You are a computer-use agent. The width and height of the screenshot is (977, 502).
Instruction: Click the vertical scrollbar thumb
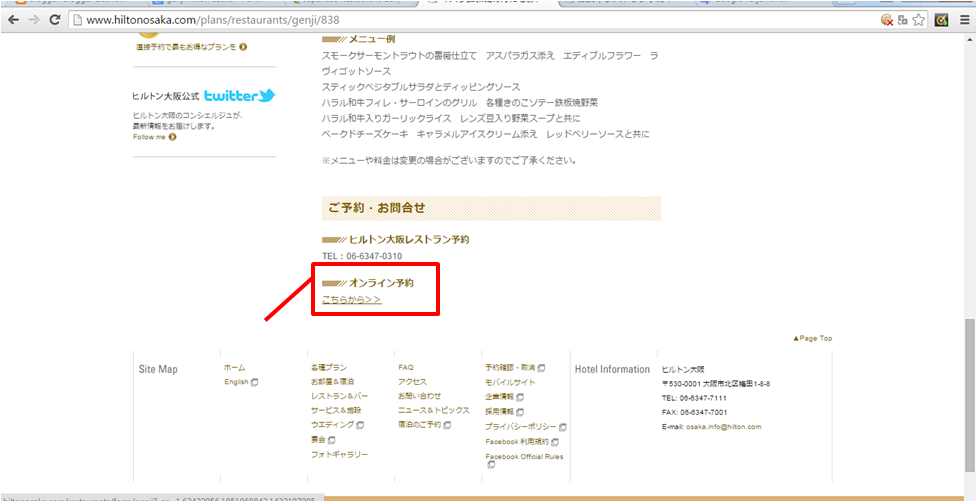969,400
